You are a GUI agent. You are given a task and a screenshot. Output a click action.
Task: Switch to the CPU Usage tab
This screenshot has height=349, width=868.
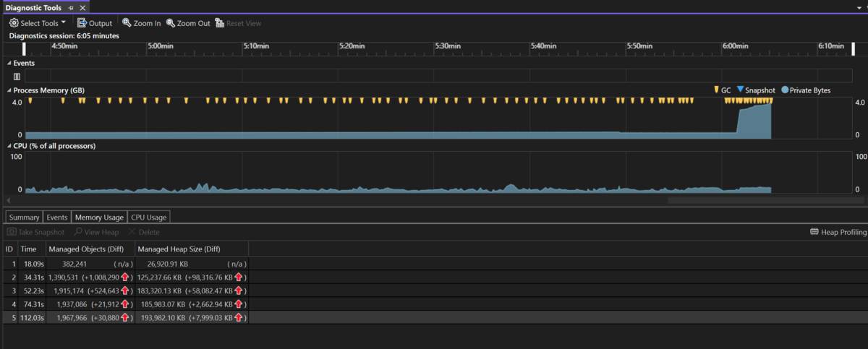(x=148, y=217)
